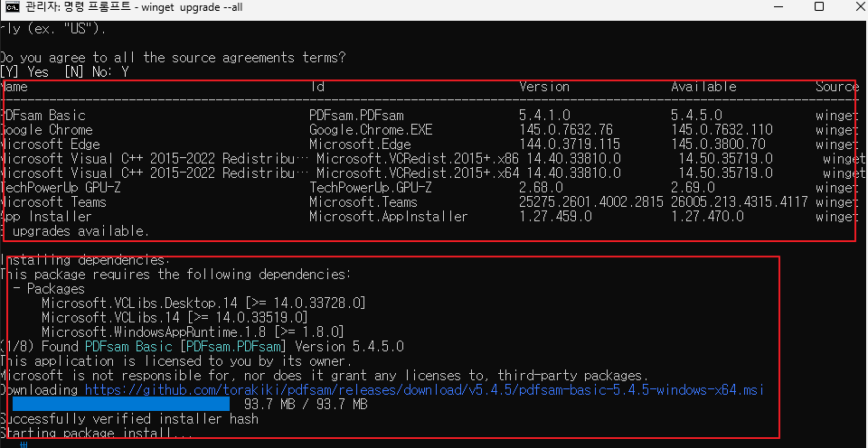Select Edge installed version 144.0.3719.115
868x448 pixels.
570,145
